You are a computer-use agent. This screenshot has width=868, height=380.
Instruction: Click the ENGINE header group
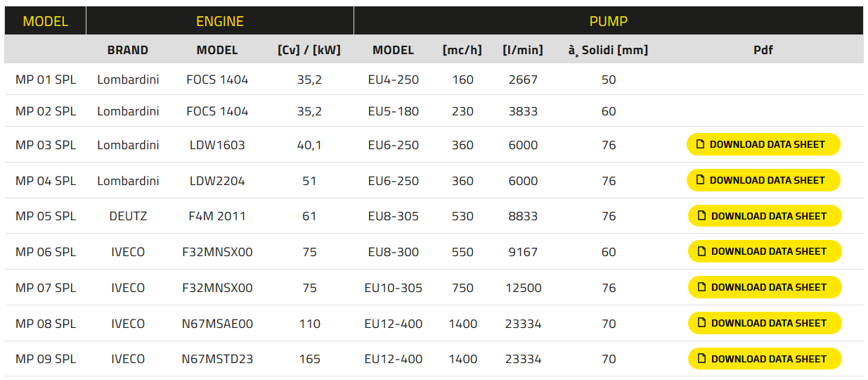click(219, 21)
